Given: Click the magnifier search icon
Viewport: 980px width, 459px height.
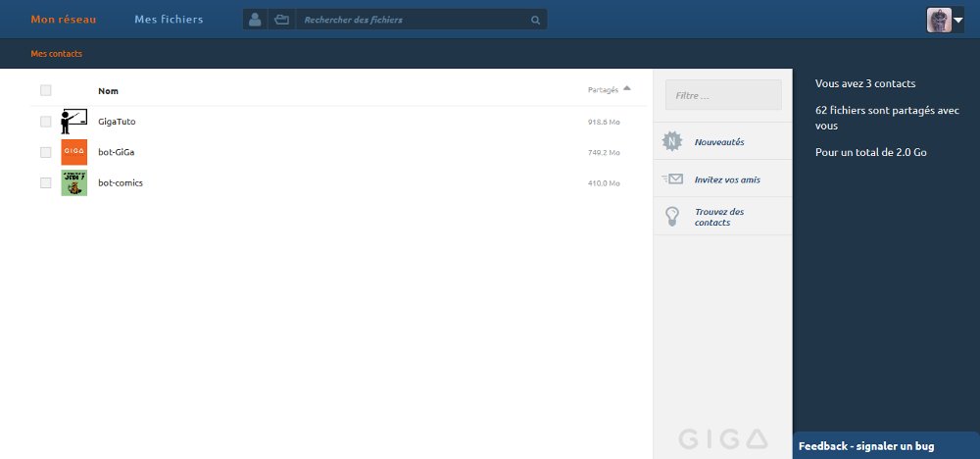Looking at the screenshot, I should [536, 20].
